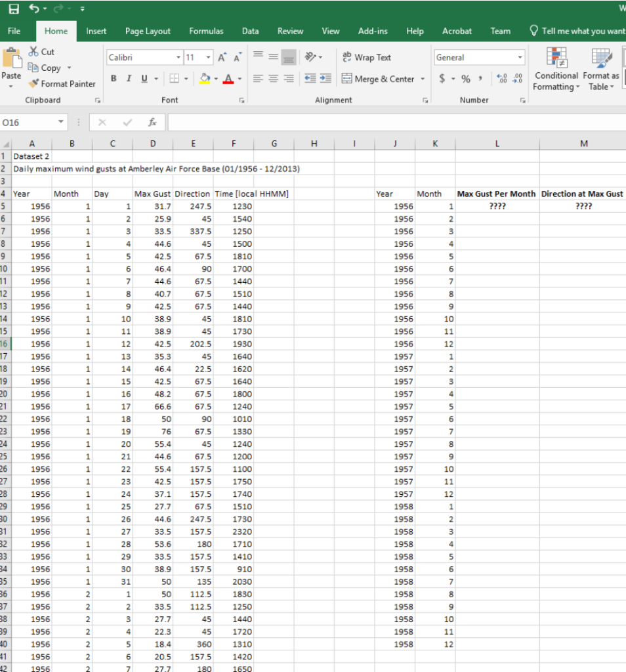Image resolution: width=626 pixels, height=672 pixels.
Task: Open Conditional Formatting menu
Action: click(x=556, y=69)
